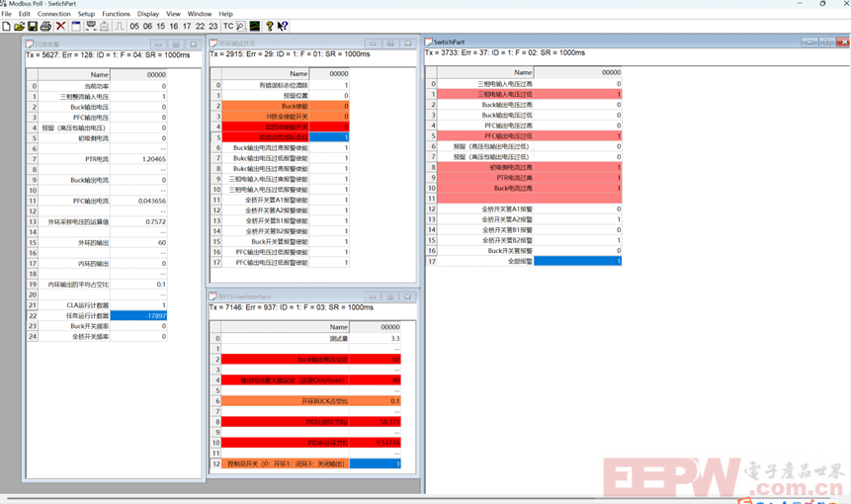The height and width of the screenshot is (504, 851).
Task: Select function 16 toolbar button
Action: [174, 26]
